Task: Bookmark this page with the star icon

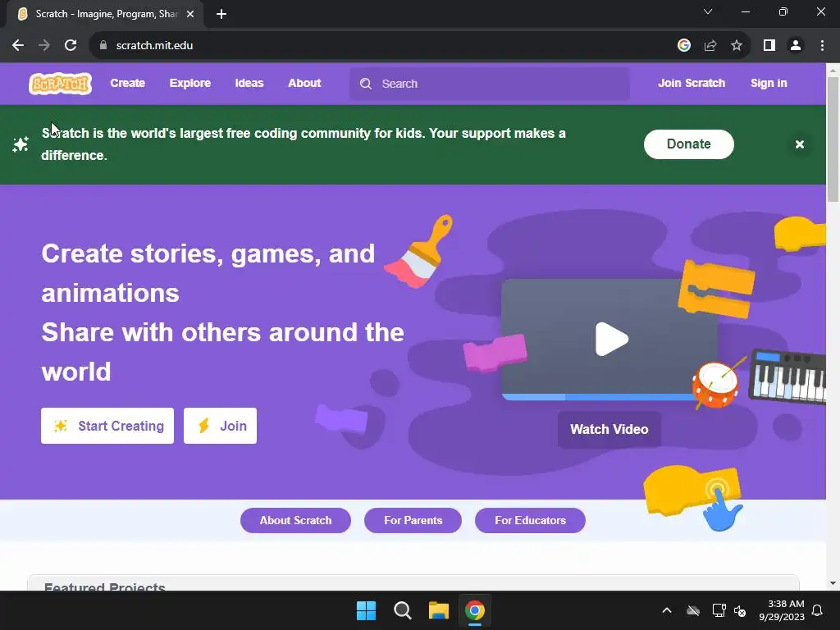Action: [737, 46]
